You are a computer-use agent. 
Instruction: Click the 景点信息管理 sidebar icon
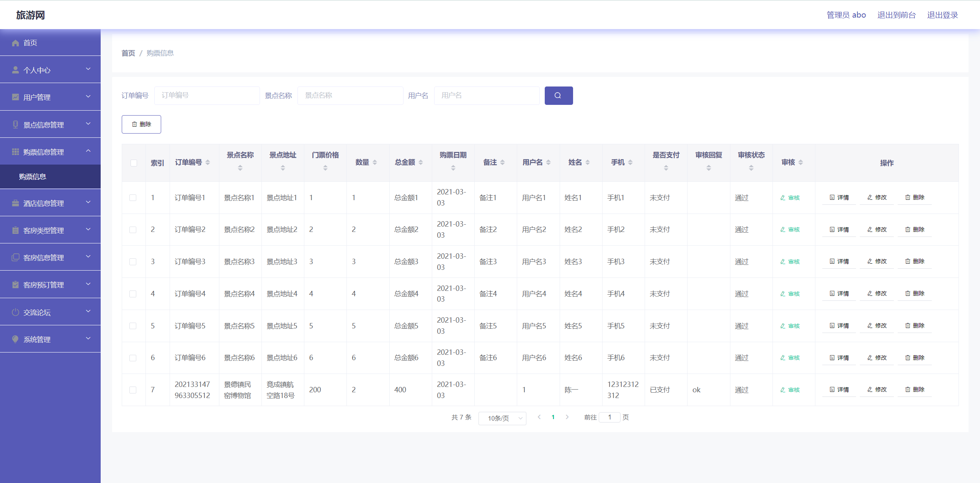tap(15, 125)
